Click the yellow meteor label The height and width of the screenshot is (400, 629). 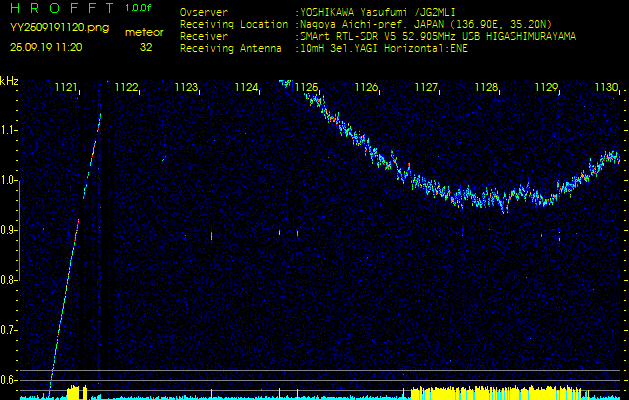[145, 32]
